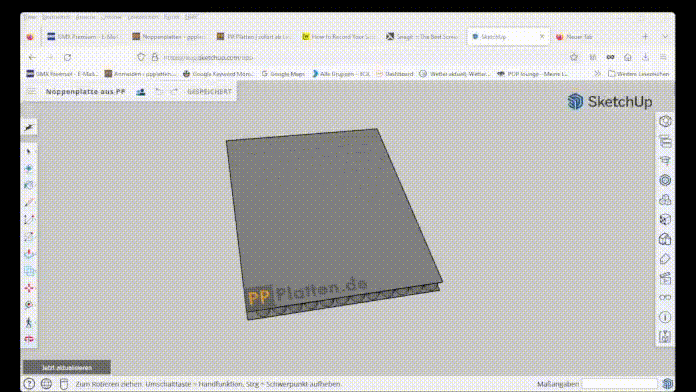
Task: Select the Eraser tool
Action: coord(29,169)
